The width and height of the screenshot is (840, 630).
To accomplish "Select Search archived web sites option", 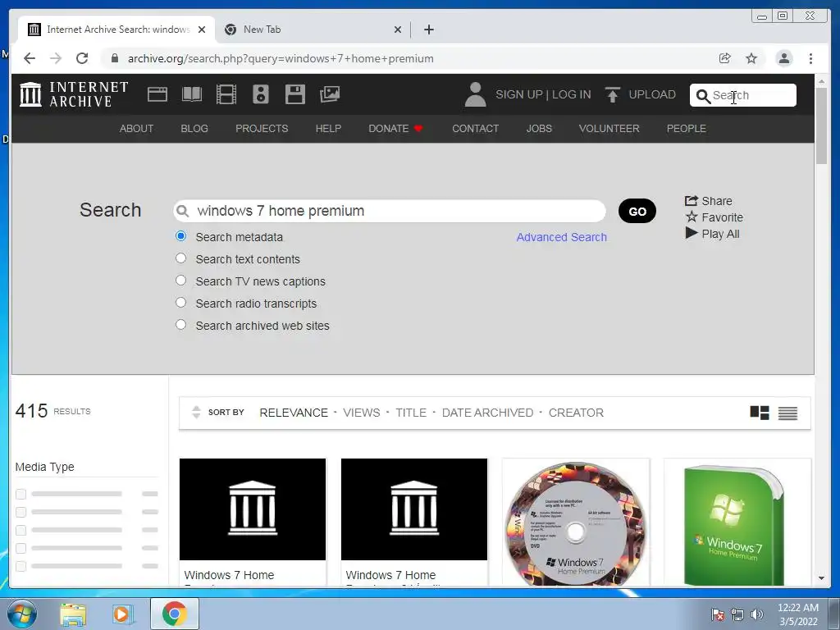I will (x=181, y=325).
